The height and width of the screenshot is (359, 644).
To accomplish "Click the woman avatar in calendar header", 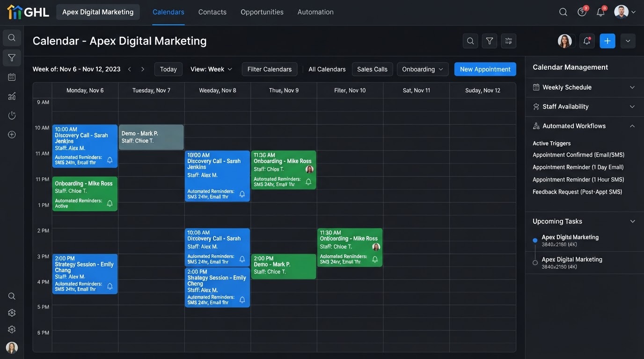I will click(x=565, y=41).
